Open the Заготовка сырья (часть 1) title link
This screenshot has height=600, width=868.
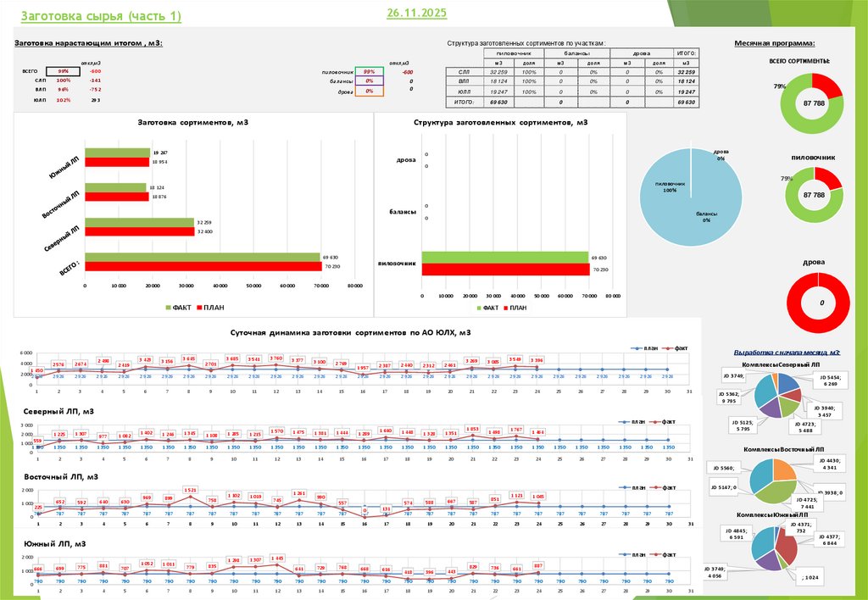click(101, 16)
